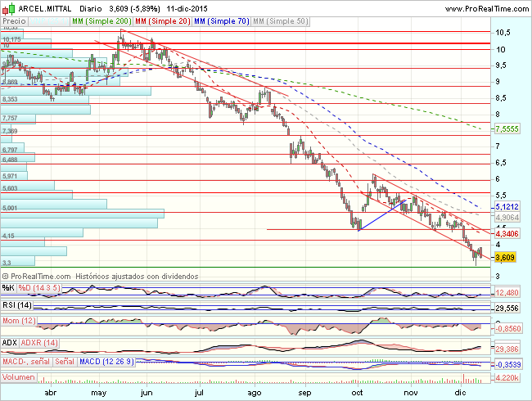Click the -0,8560 momentum value tag
The image size is (532, 401).
[508, 329]
